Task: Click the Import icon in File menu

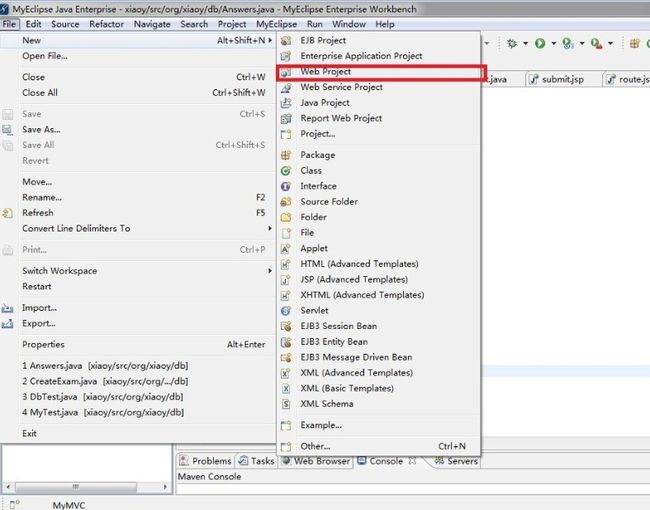Action: tap(7, 308)
